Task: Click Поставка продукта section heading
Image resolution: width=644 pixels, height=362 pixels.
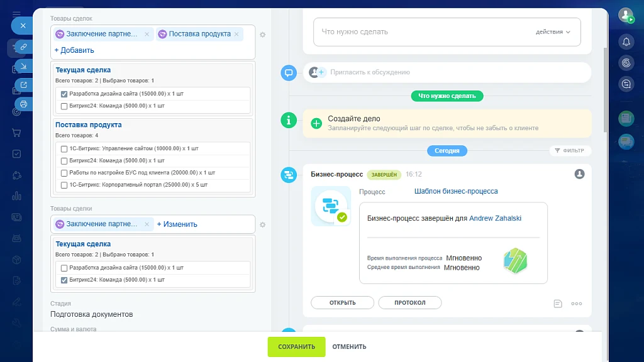Action: (x=88, y=125)
